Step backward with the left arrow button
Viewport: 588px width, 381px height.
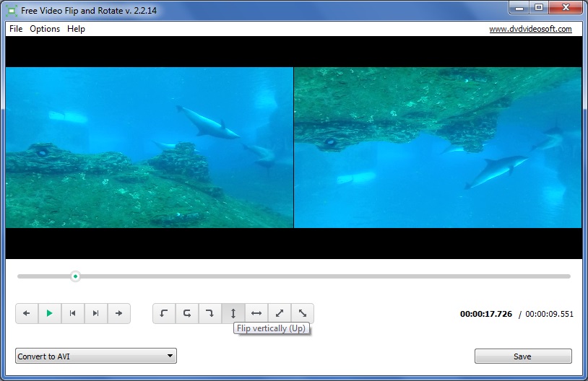27,313
